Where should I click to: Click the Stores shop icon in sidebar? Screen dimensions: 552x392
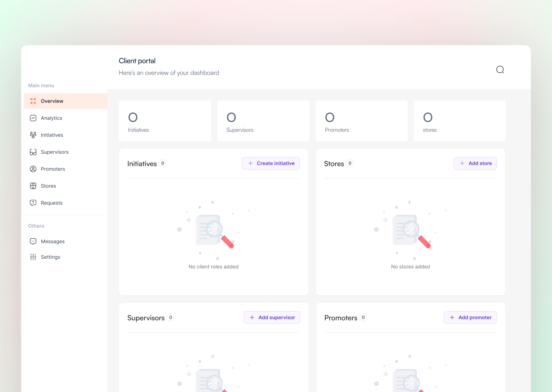pos(33,186)
